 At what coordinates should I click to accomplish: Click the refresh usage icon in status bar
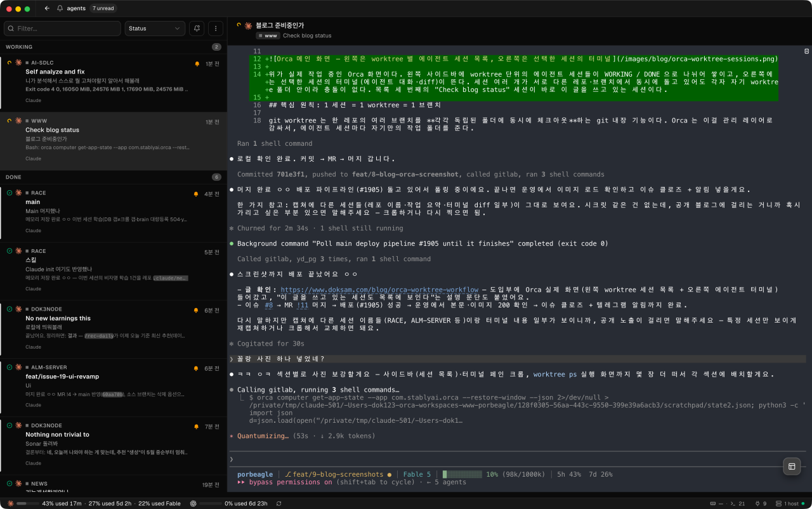278,503
